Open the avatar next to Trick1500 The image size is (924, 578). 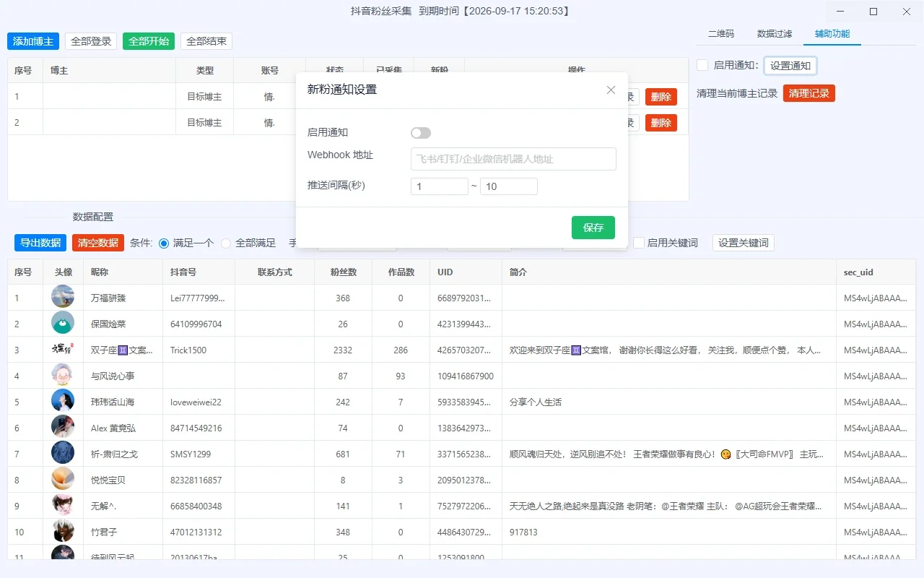tap(63, 349)
